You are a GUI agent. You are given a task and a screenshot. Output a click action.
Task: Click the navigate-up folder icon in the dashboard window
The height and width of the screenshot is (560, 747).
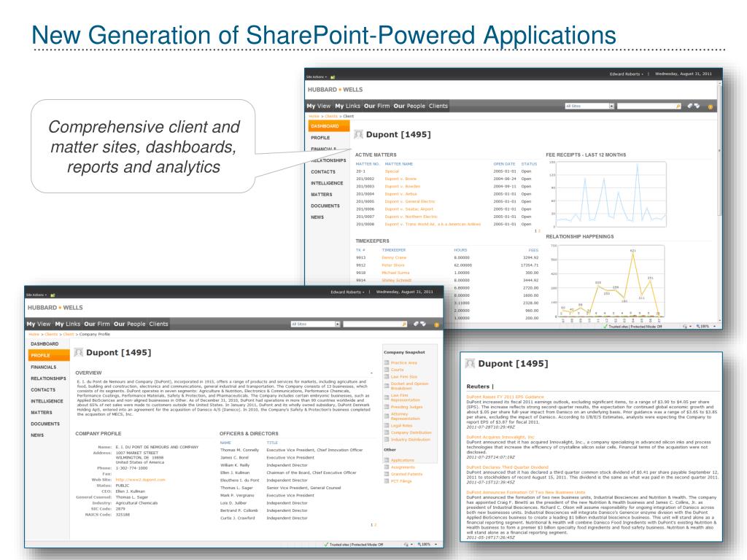[x=333, y=77]
